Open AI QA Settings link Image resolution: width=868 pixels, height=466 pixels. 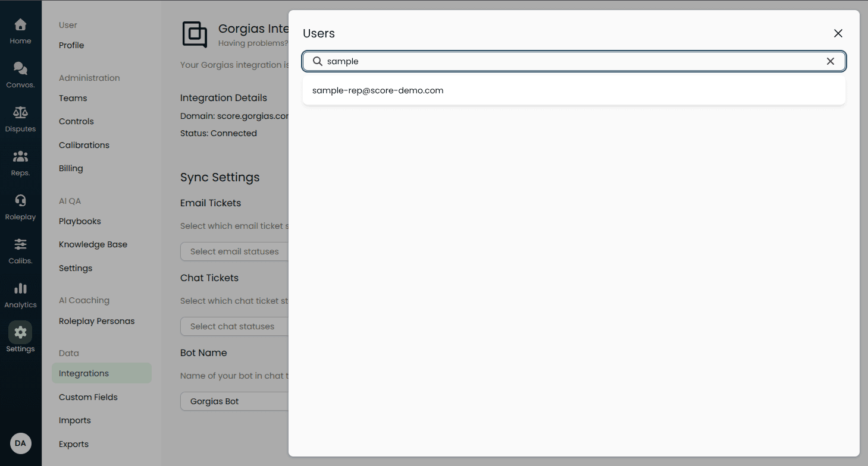[76, 268]
